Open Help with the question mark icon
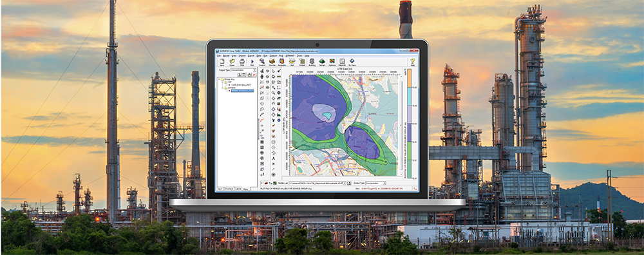The image size is (644, 255). click(412, 61)
